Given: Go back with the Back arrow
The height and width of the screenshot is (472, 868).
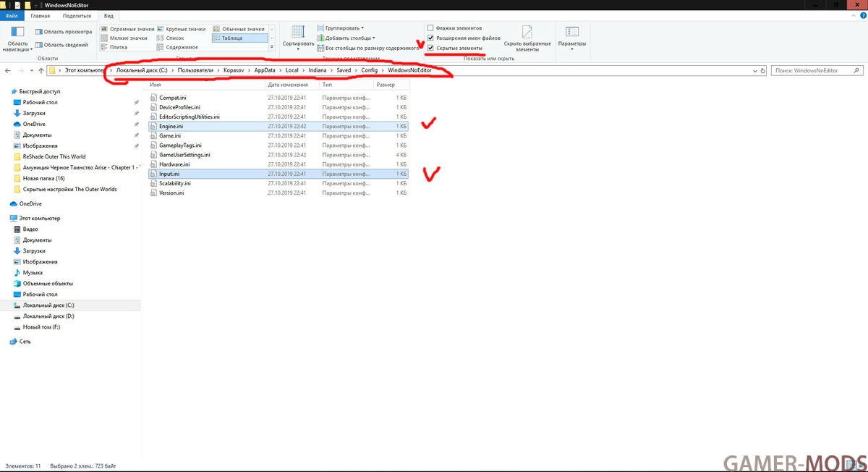Looking at the screenshot, I should [8, 71].
